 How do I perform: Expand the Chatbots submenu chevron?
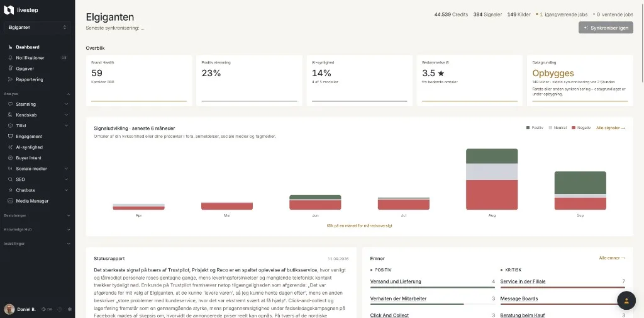(x=67, y=190)
